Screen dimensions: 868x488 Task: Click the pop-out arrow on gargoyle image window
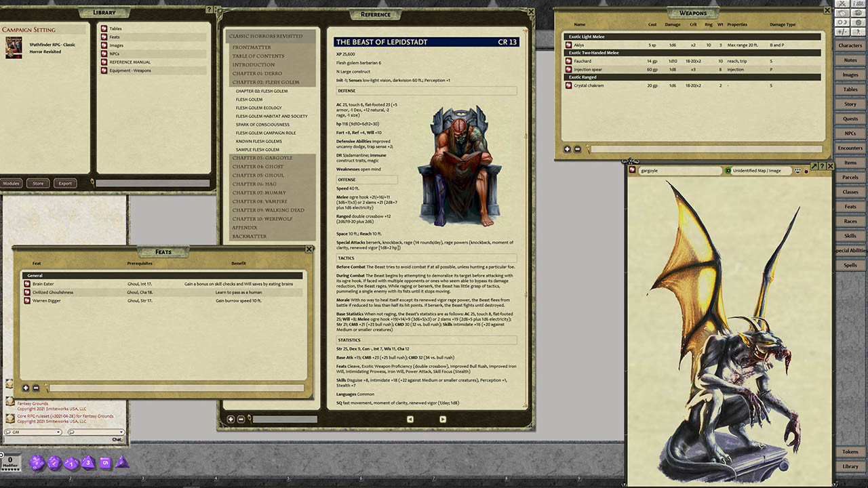tap(813, 166)
